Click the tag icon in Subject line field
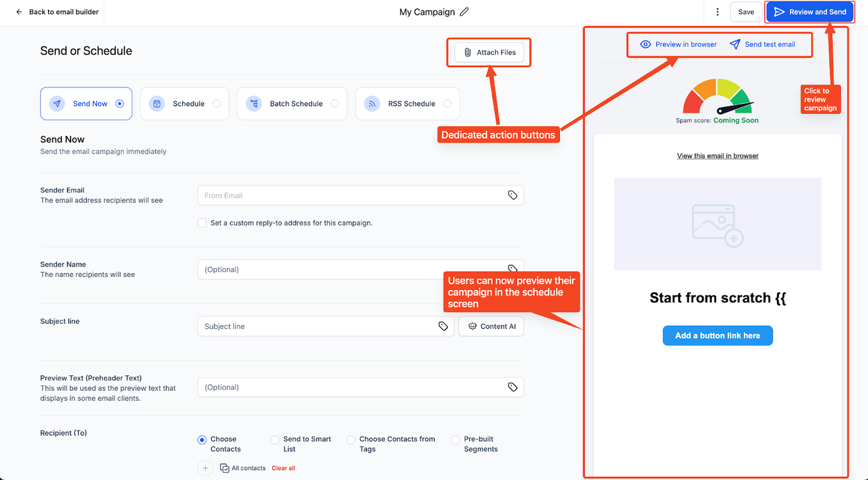 (443, 326)
